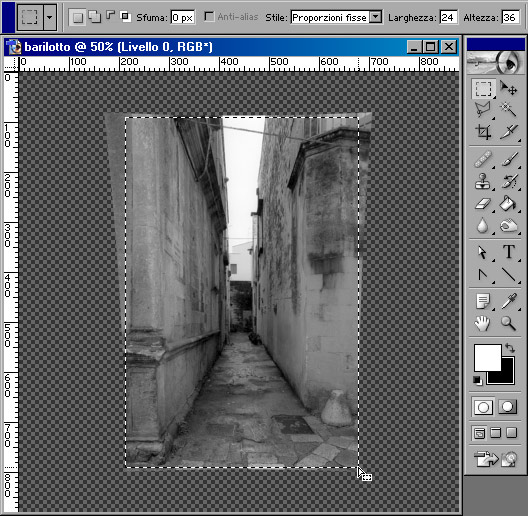528x516 pixels.
Task: Select the Hand tool
Action: pos(483,323)
